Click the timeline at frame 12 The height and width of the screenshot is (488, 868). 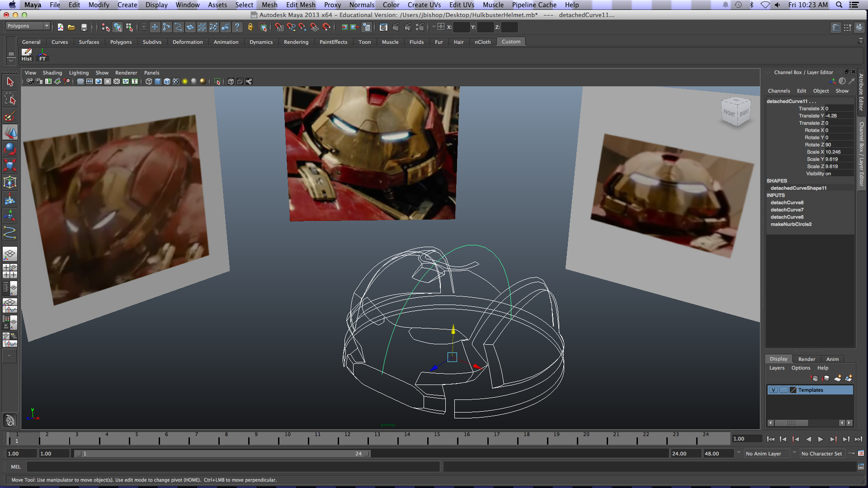point(347,438)
